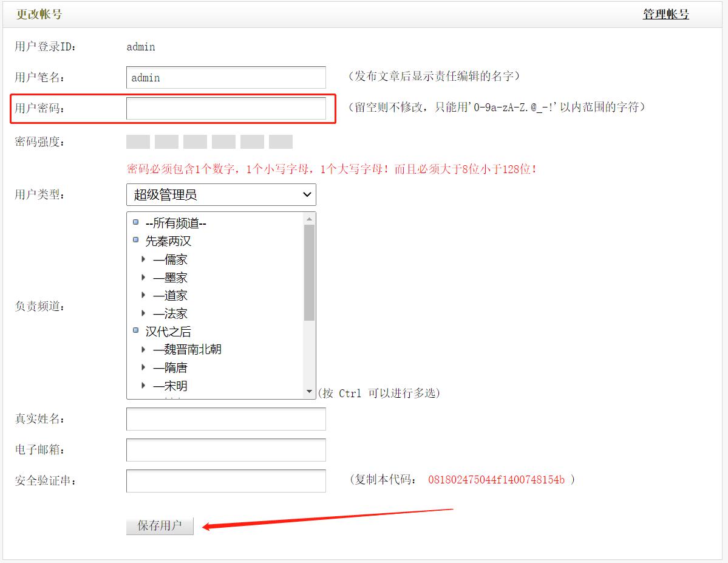Click square bullet beside 先秦两汉

coord(135,240)
